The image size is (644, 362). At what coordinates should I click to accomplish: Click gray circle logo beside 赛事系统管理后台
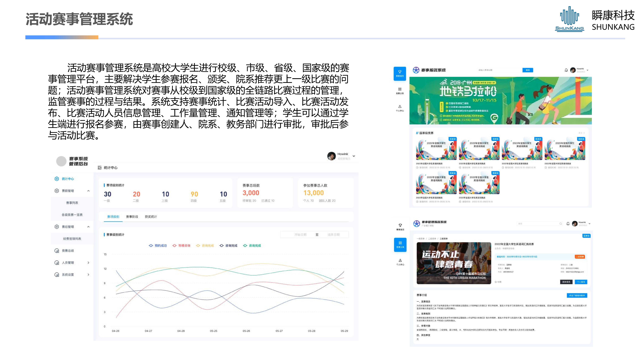pos(61,161)
